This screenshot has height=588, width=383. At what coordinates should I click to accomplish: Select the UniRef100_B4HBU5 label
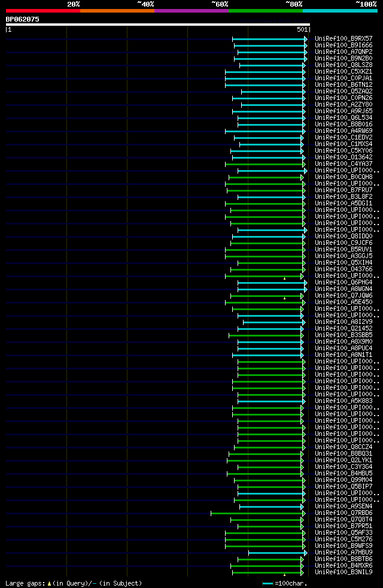coord(344,473)
